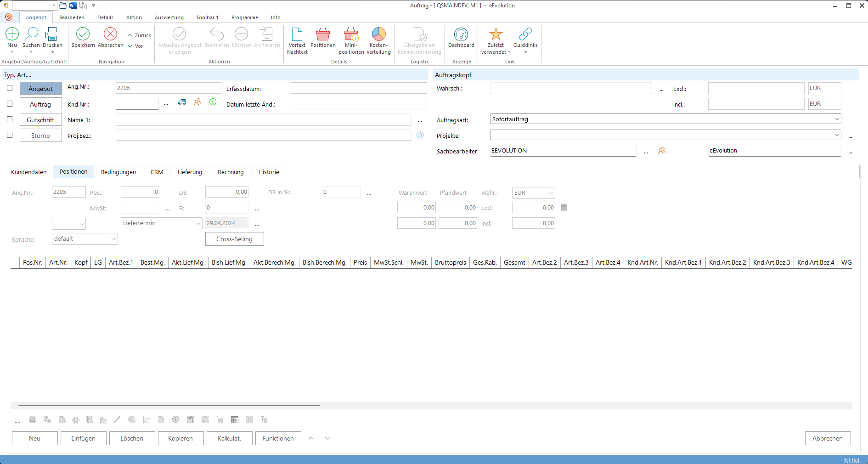
Task: Click the delivery truck icon beside Knd.Nr.
Action: tap(182, 102)
